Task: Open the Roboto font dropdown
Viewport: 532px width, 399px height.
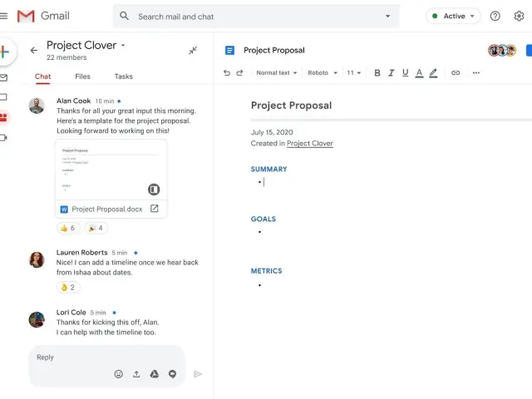Action: click(323, 73)
